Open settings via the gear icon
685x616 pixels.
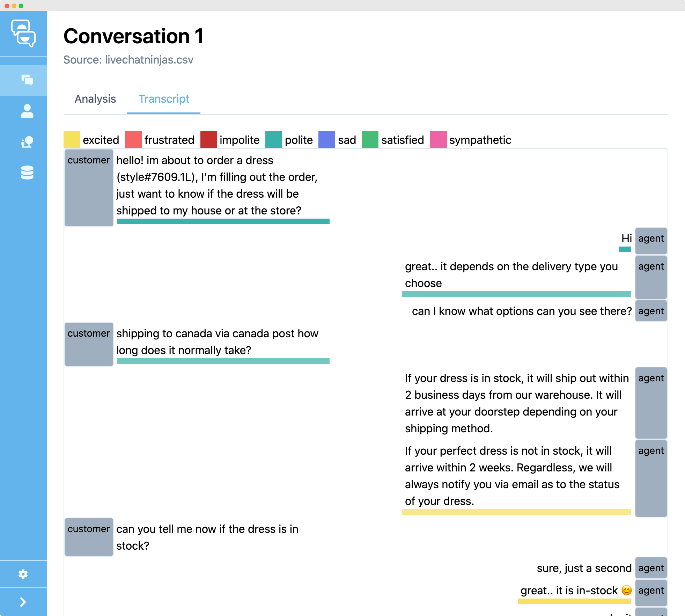(23, 574)
